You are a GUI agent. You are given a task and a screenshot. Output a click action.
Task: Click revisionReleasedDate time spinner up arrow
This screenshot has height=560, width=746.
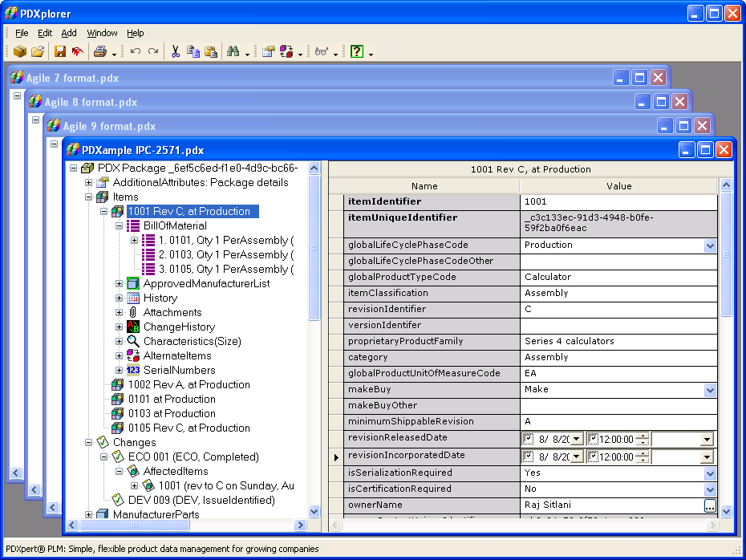[x=643, y=436]
